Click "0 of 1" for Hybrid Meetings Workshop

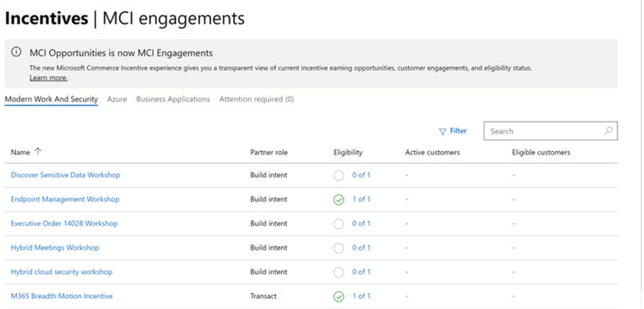pos(361,248)
